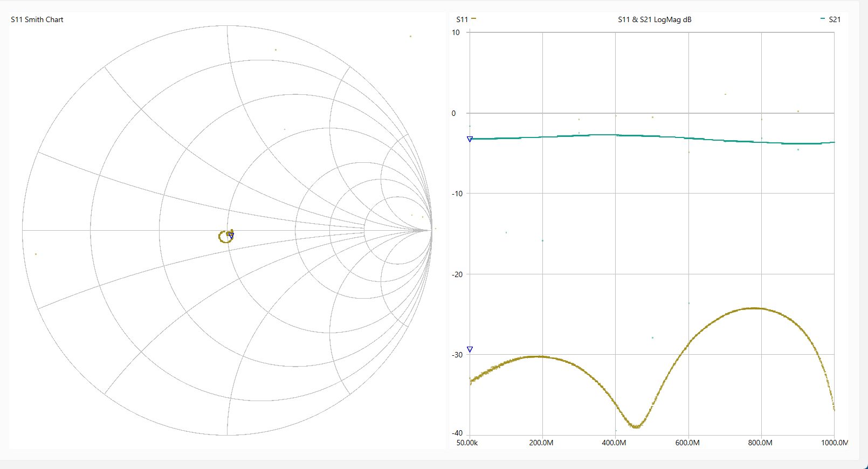The width and height of the screenshot is (868, 469).
Task: Click the S11 legend color dash
Action: pyautogui.click(x=473, y=19)
